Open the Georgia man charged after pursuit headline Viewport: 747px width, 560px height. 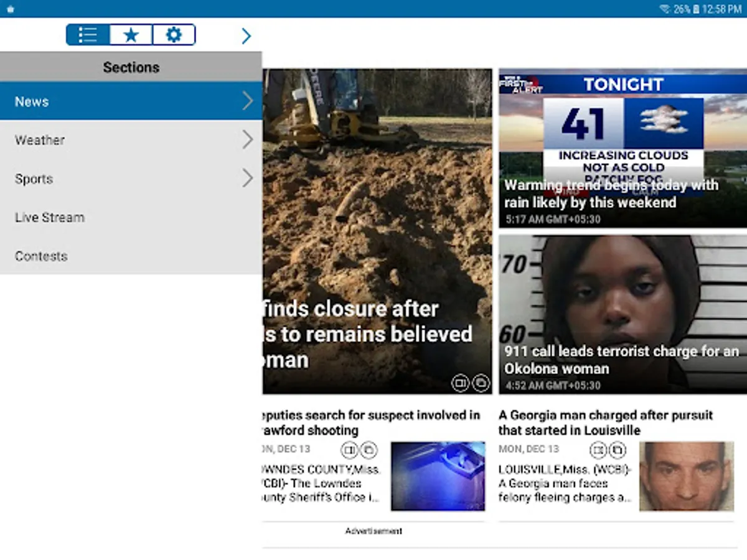(606, 422)
